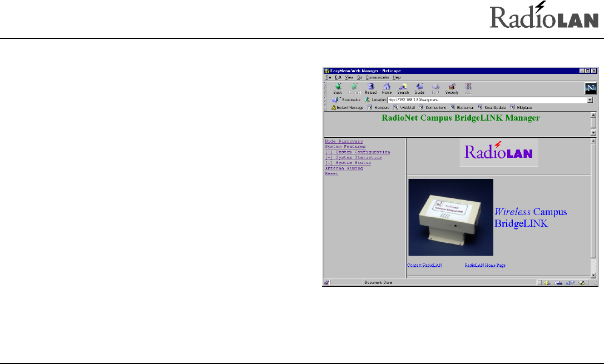604x364 pixels.
Task: Click the Reset link
Action: tap(331, 173)
